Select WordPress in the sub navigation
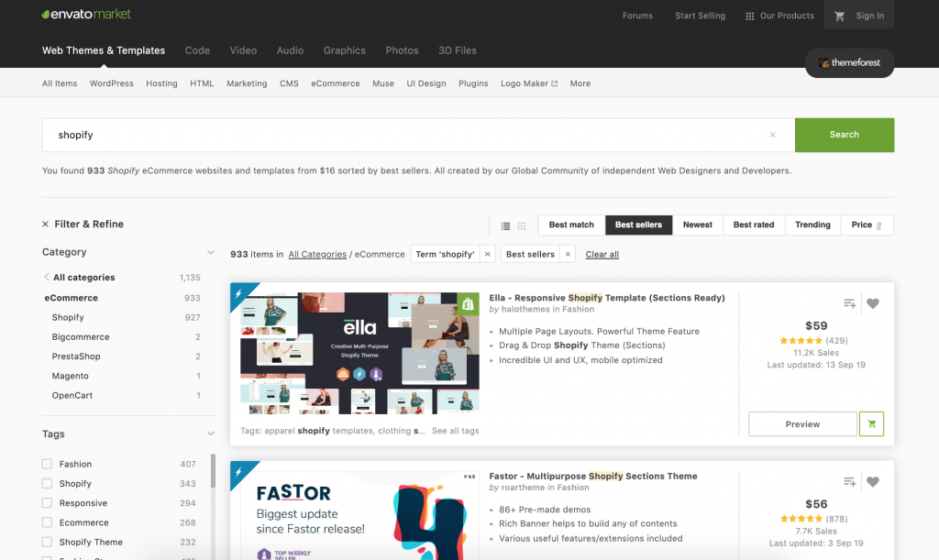939x560 pixels. 111,83
